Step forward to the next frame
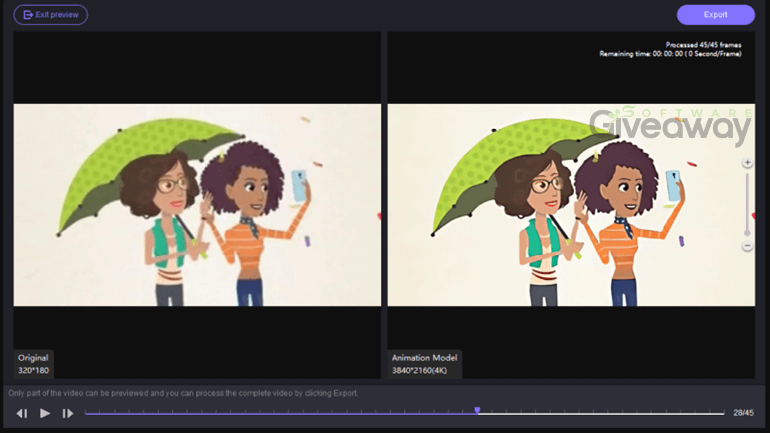770x433 pixels. [68, 413]
